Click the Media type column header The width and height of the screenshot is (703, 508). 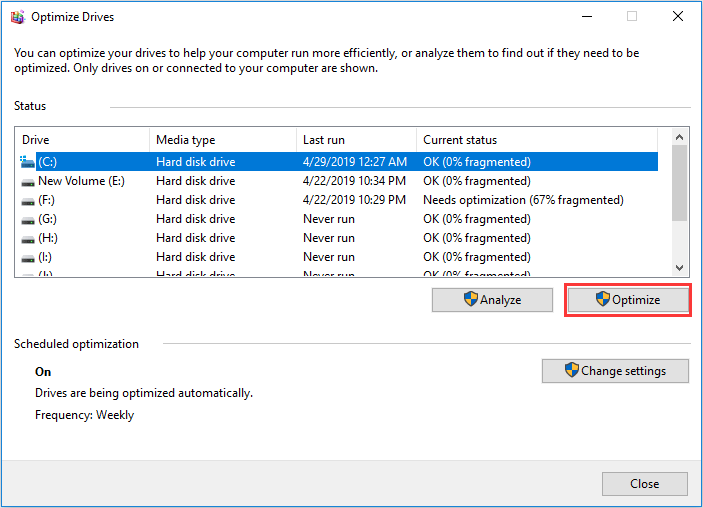[223, 140]
